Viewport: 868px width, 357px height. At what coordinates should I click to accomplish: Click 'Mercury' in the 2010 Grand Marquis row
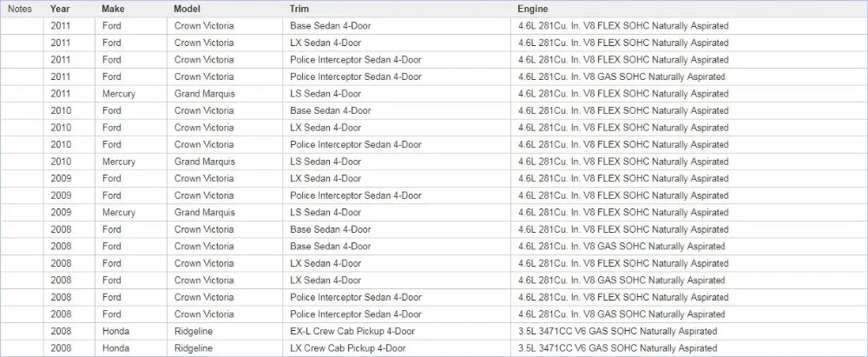coord(118,162)
